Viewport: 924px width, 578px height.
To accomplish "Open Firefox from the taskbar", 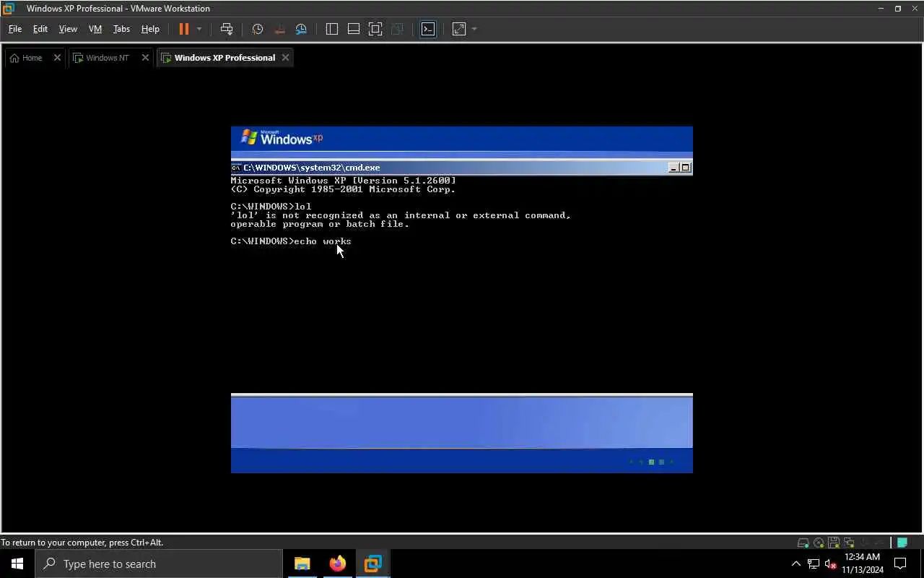I will (x=338, y=564).
